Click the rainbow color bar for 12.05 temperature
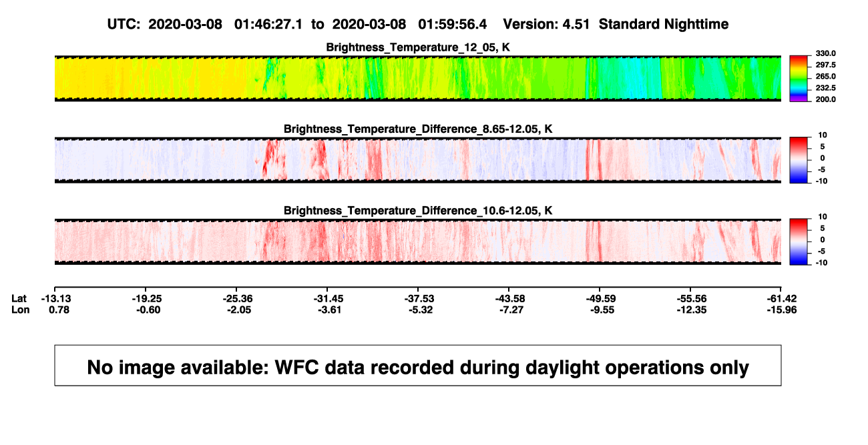The image size is (868, 445). click(x=799, y=78)
